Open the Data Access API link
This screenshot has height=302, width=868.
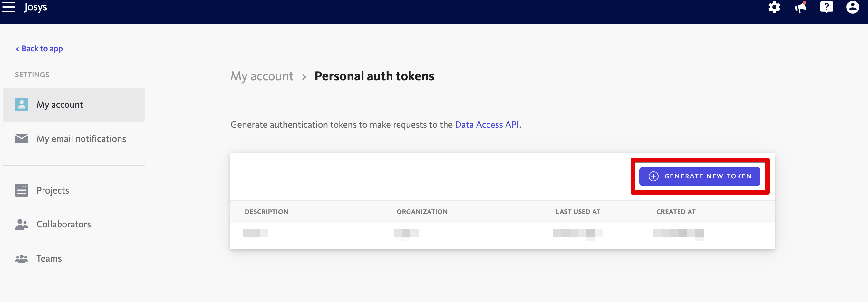coord(487,125)
